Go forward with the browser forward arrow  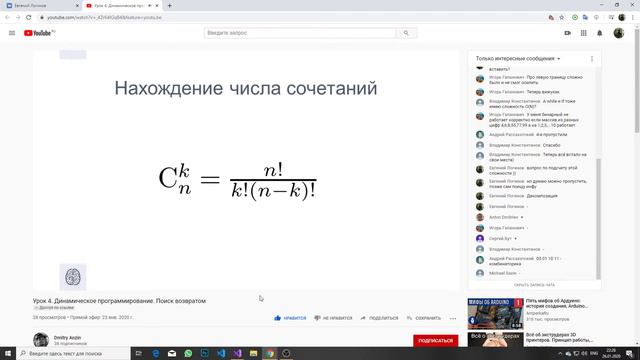point(18,18)
